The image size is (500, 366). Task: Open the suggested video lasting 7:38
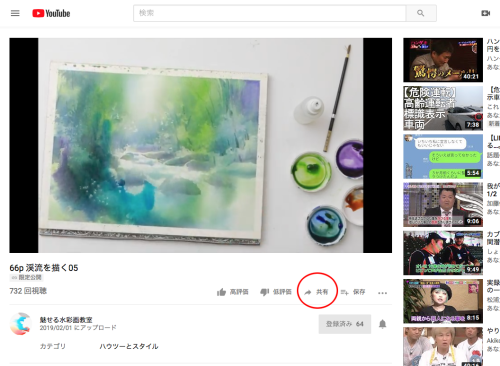click(x=443, y=108)
